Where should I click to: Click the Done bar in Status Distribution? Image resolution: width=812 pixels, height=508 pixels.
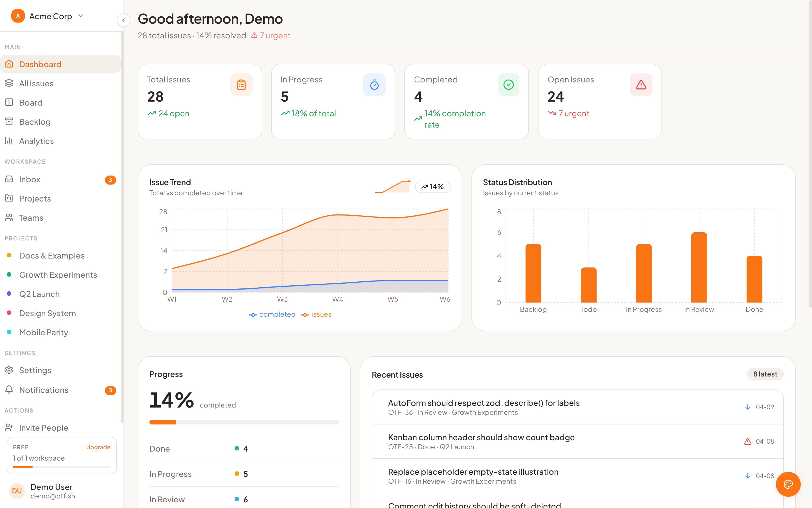(754, 279)
